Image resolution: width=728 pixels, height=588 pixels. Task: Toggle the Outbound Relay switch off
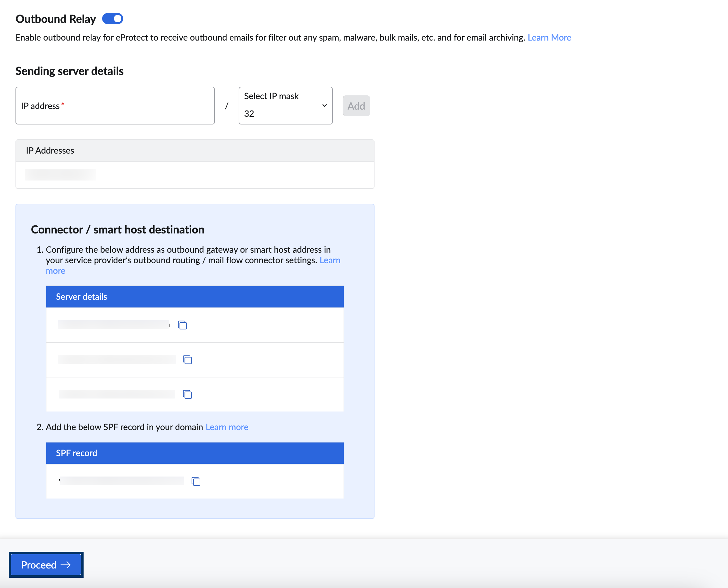(x=112, y=18)
